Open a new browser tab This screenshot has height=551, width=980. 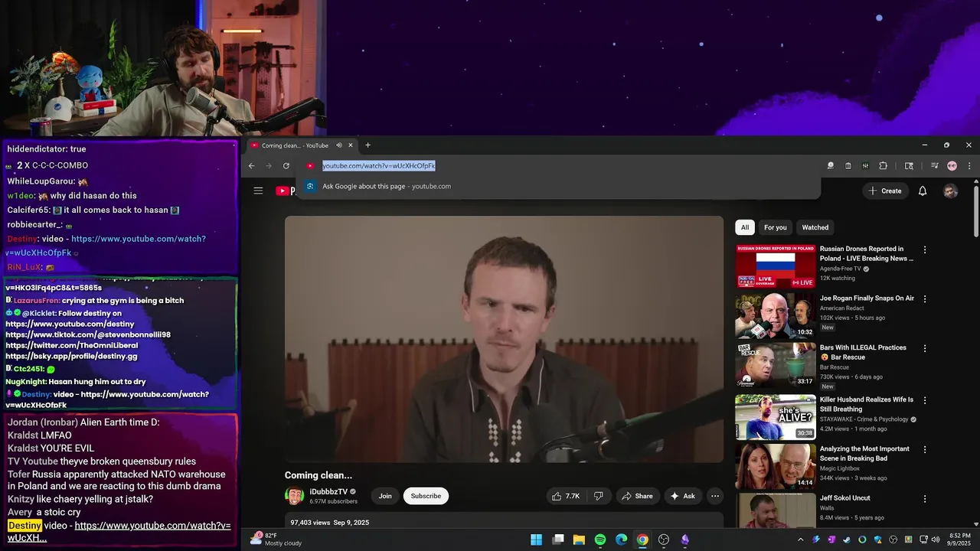[x=367, y=145]
